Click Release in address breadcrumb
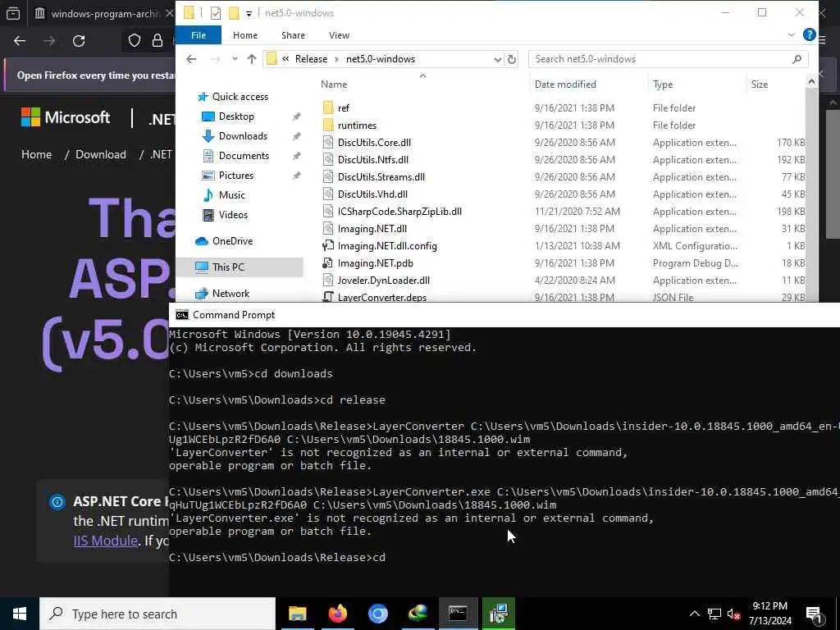This screenshot has height=630, width=840. pos(311,59)
